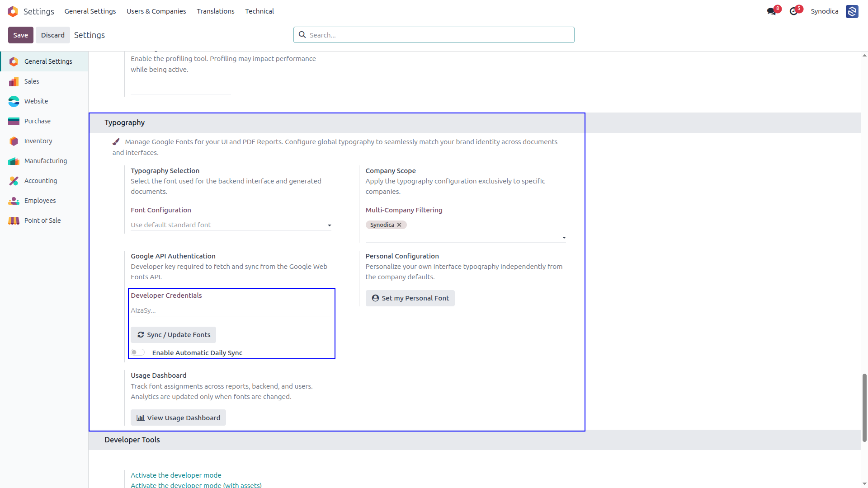The image size is (868, 488).
Task: Open the Users & Companies menu
Action: [156, 11]
